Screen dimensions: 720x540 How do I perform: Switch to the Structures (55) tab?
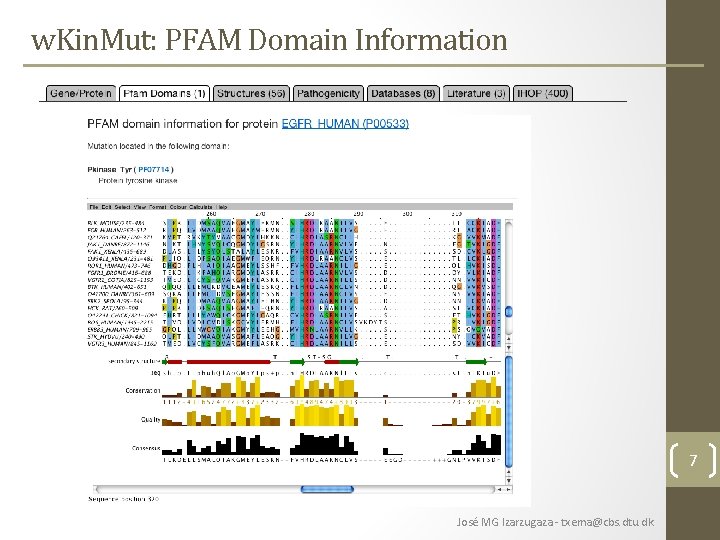tap(251, 93)
